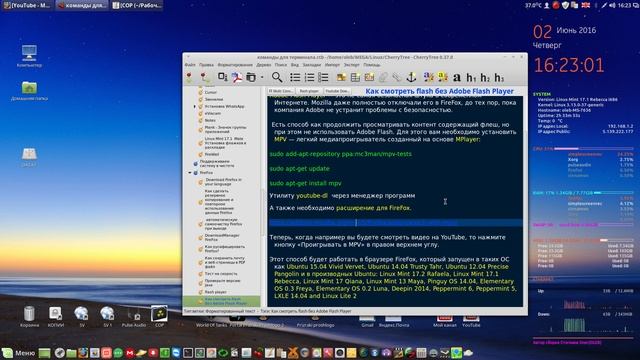Open the British flag keyboard layout indicator
The image size is (640, 360).
585,5
